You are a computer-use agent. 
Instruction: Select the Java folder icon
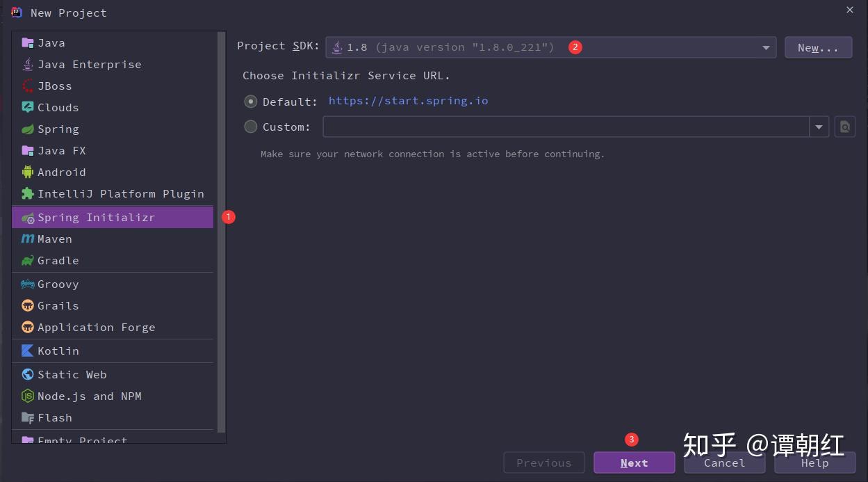28,42
